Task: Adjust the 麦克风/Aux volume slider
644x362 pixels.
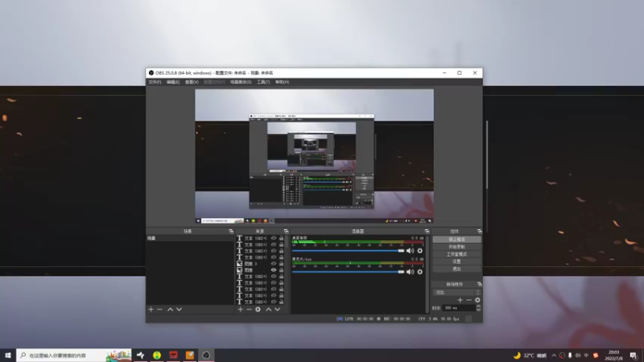Action: [349, 272]
